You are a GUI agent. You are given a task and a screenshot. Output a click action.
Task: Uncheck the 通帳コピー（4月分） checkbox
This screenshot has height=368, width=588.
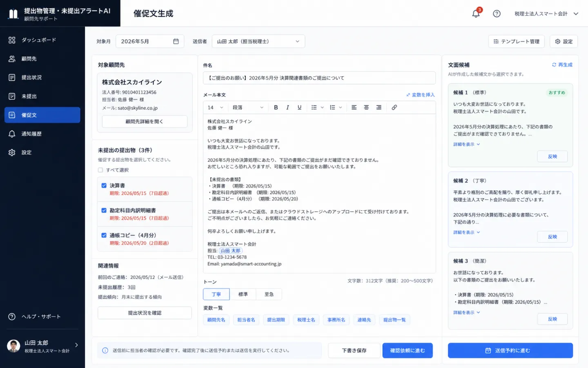(104, 235)
